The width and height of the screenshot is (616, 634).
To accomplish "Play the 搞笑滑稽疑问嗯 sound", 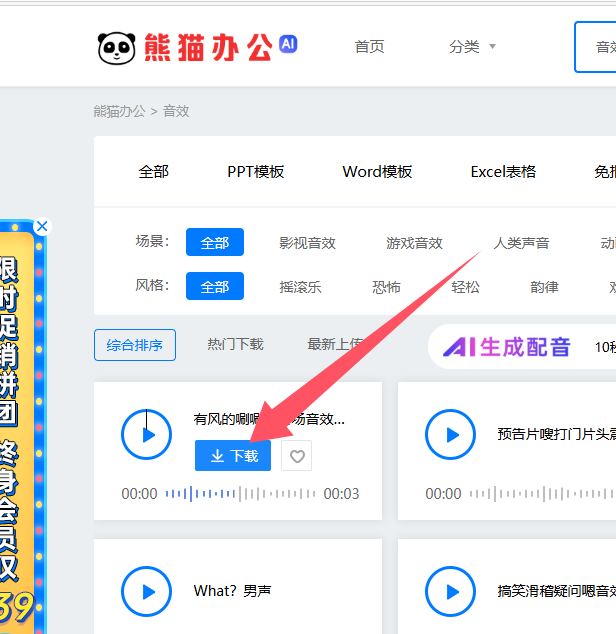I will click(451, 591).
